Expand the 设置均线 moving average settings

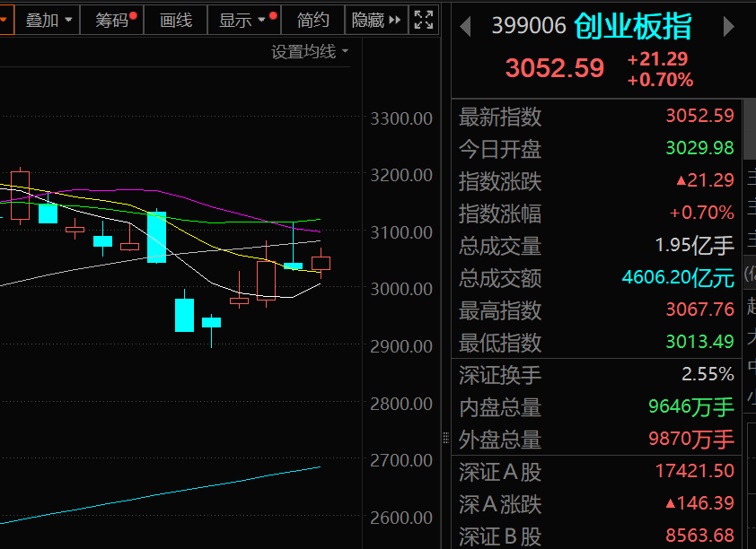point(310,52)
